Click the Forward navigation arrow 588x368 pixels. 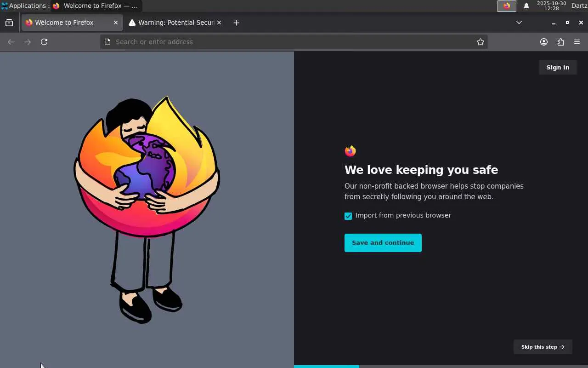pos(28,42)
